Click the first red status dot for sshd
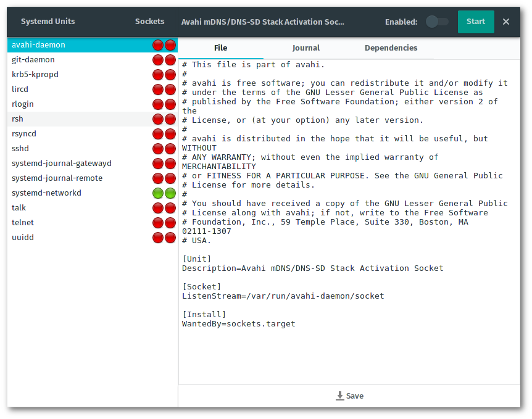532x419 pixels. pyautogui.click(x=158, y=149)
